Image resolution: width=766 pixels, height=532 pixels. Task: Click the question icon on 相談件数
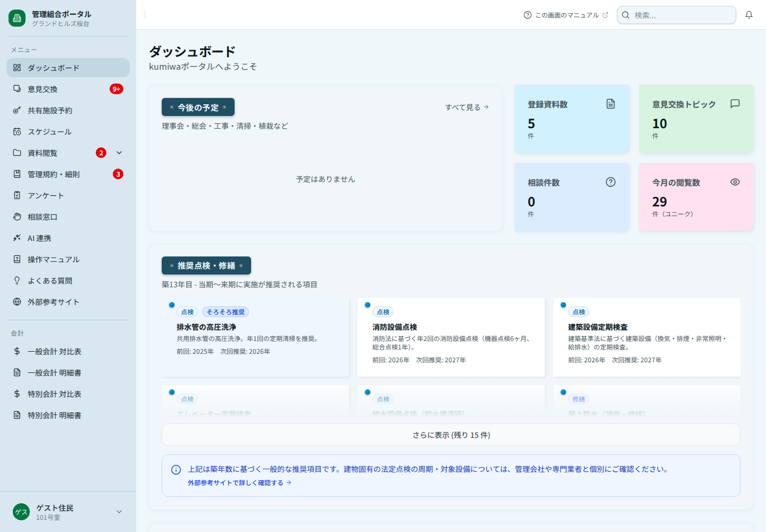pos(611,182)
